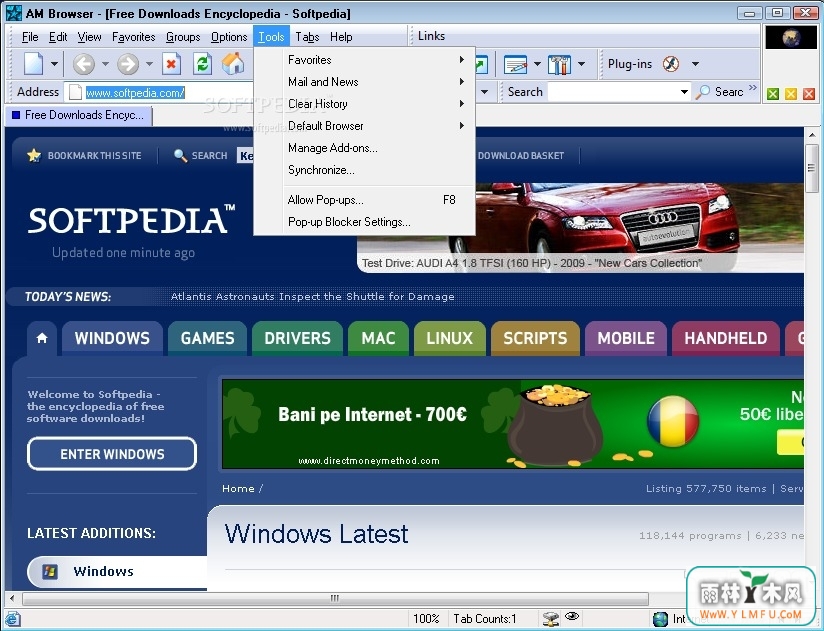
Task: Open the Address bar dropdown arrow
Action: pyautogui.click(x=485, y=92)
